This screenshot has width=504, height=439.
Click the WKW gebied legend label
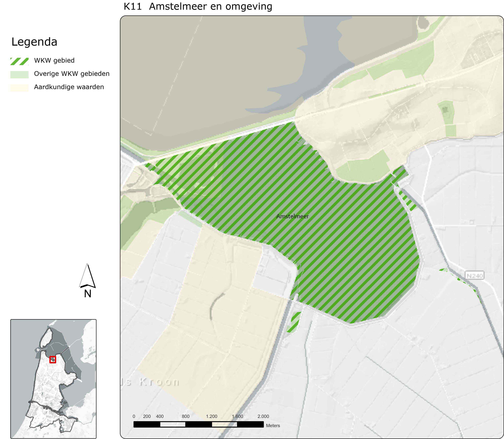(x=54, y=61)
